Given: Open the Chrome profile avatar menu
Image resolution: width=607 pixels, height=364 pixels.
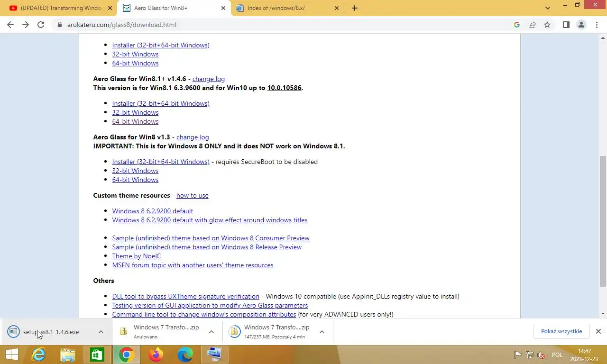Looking at the screenshot, I should [581, 25].
